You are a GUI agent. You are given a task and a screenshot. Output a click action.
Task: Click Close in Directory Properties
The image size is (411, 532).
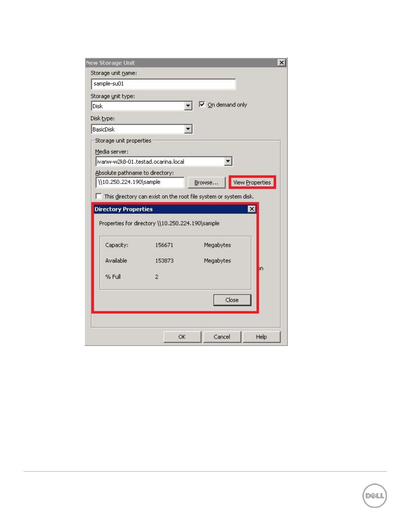point(232,300)
